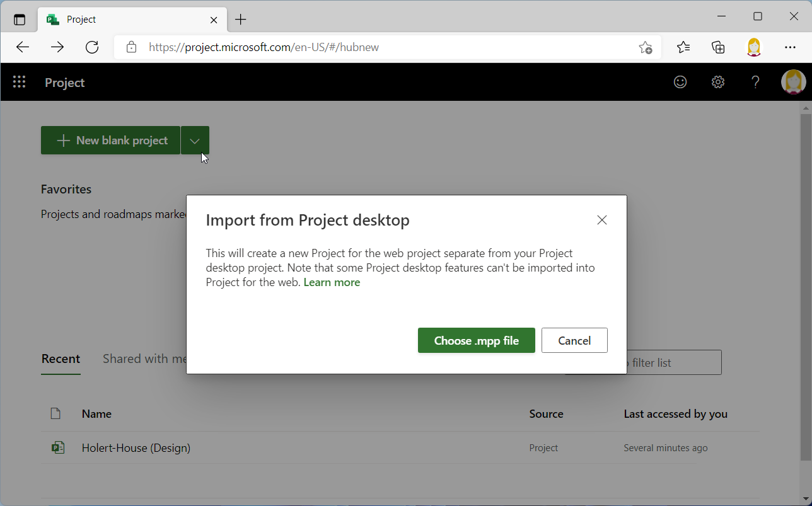Click the browser forward arrow
812x506 pixels.
pyautogui.click(x=57, y=47)
